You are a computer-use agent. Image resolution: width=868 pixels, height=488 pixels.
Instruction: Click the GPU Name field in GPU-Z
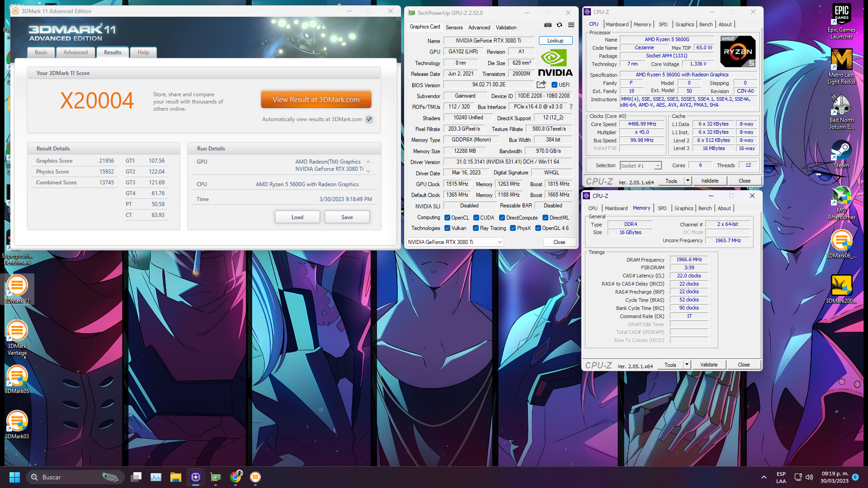coord(488,41)
